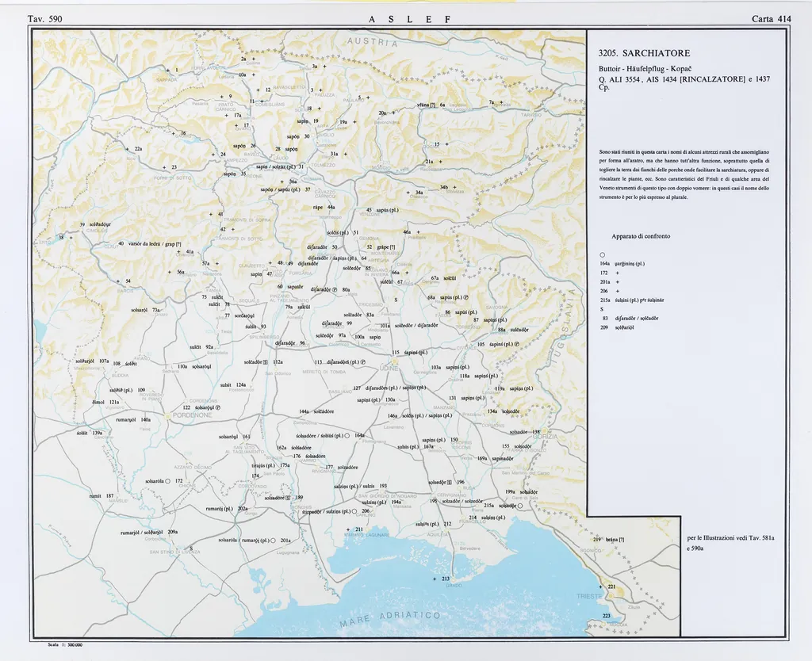
Task: Click point 187 labeled rumít
Action: point(101,495)
